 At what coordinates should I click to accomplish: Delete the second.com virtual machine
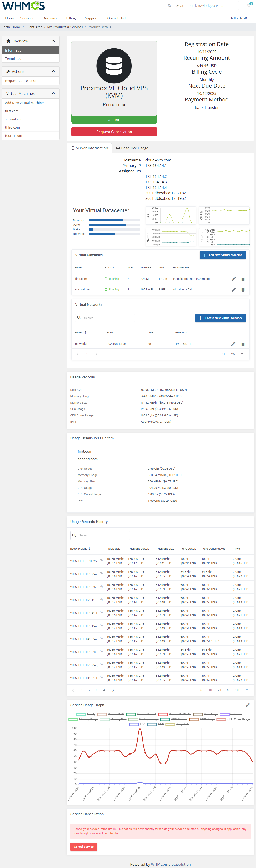[243, 290]
